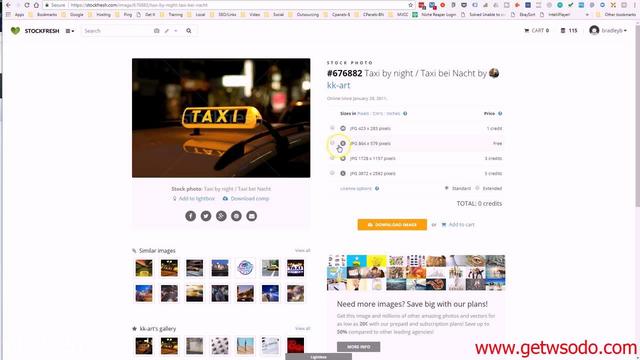The image size is (640, 360).
Task: Click the browser back arrow
Action: point(8,5)
